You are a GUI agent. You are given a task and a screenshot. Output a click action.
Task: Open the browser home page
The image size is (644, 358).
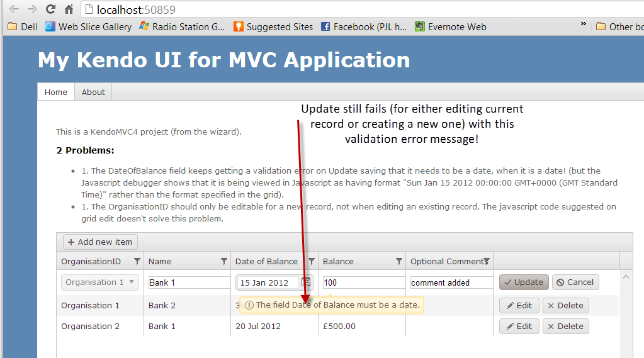click(x=69, y=9)
